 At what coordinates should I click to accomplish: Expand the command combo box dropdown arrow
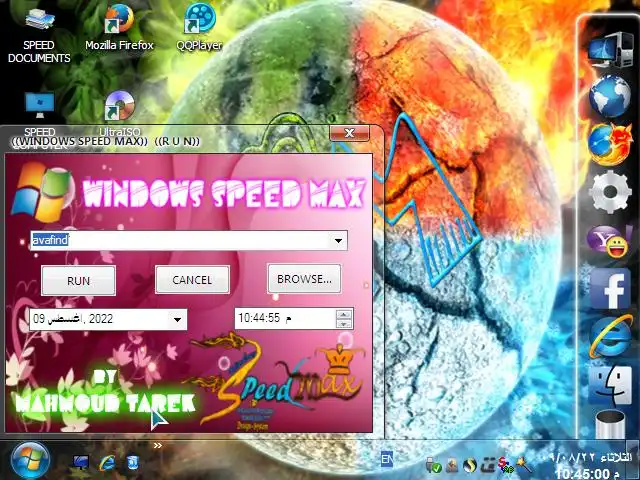[x=338, y=240]
